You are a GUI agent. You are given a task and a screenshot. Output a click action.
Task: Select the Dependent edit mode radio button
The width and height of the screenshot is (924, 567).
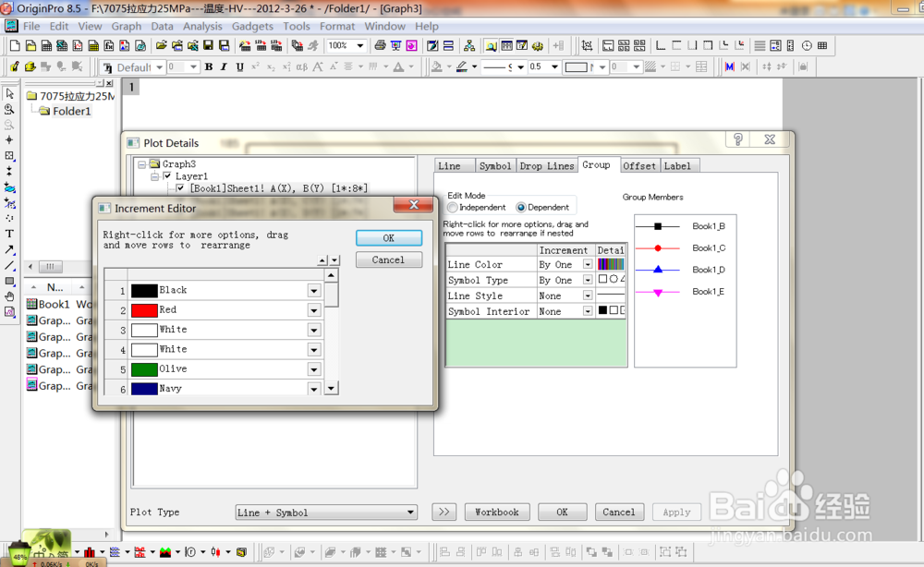[x=521, y=207]
